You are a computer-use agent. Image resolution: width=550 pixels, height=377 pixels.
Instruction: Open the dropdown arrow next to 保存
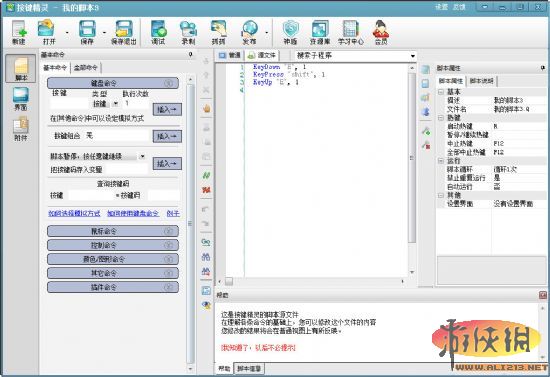click(x=104, y=33)
